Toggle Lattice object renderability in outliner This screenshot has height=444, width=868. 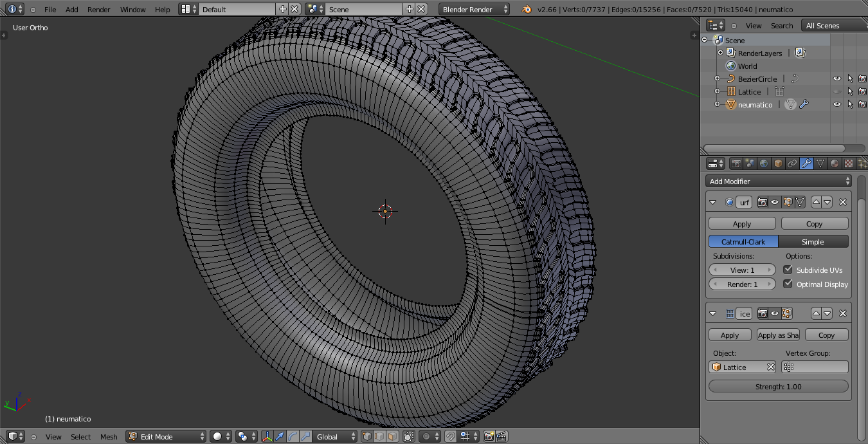pos(862,91)
